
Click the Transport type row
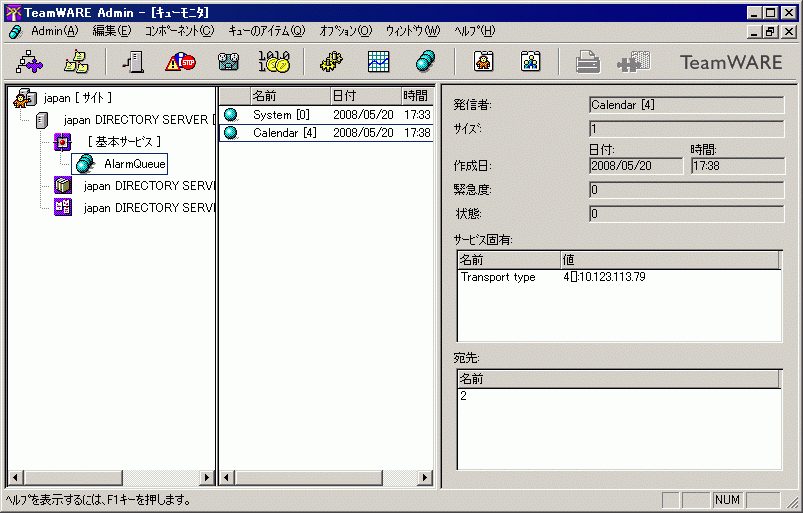[619, 277]
